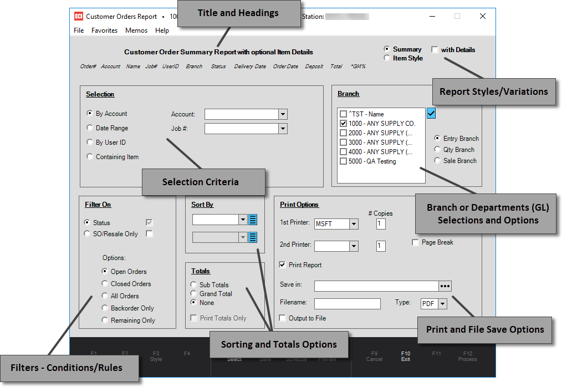567x392 pixels.
Task: Check the ^TST - Name branch
Action: tap(343, 114)
